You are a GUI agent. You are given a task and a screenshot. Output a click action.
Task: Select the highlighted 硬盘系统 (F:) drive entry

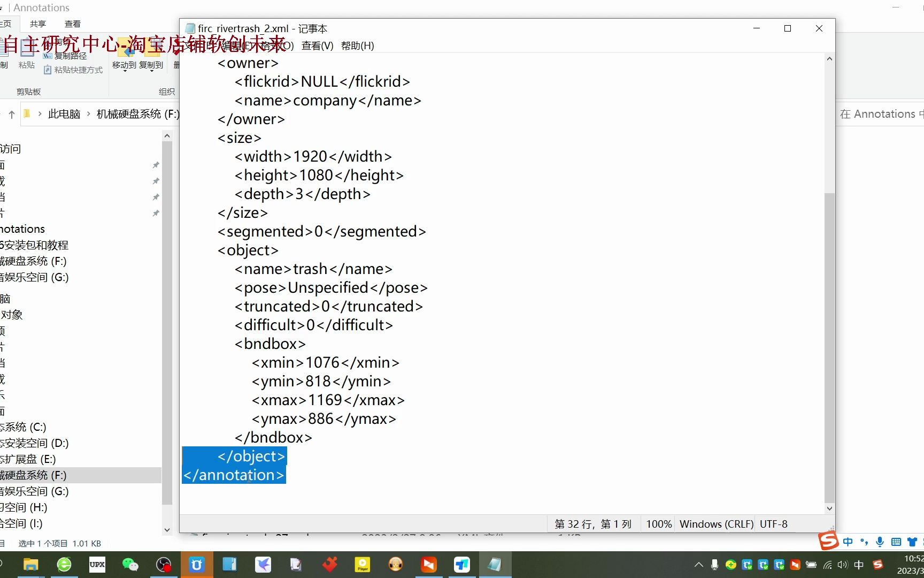click(x=80, y=475)
